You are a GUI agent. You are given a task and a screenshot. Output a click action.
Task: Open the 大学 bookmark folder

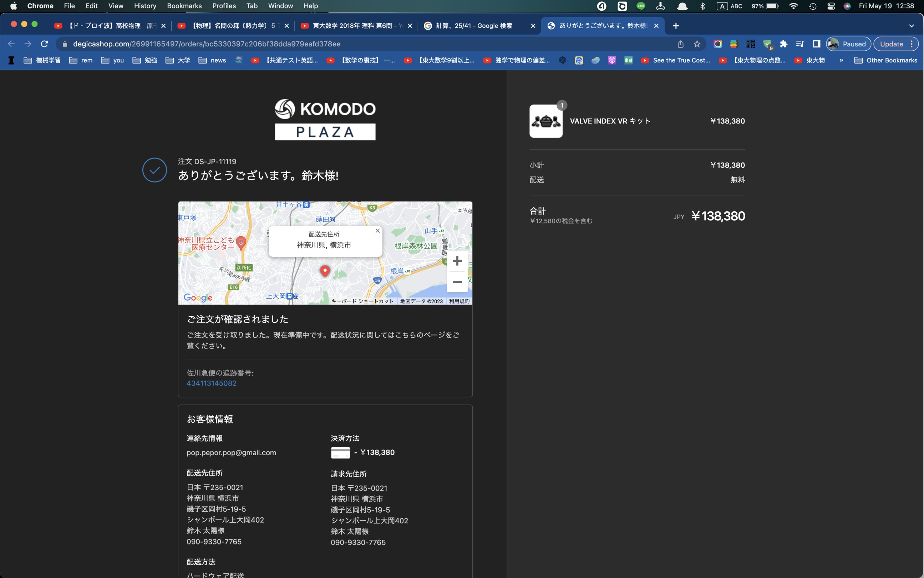178,60
